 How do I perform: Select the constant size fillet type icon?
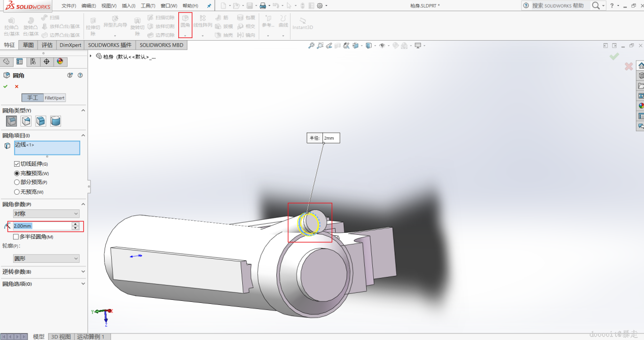click(x=11, y=121)
